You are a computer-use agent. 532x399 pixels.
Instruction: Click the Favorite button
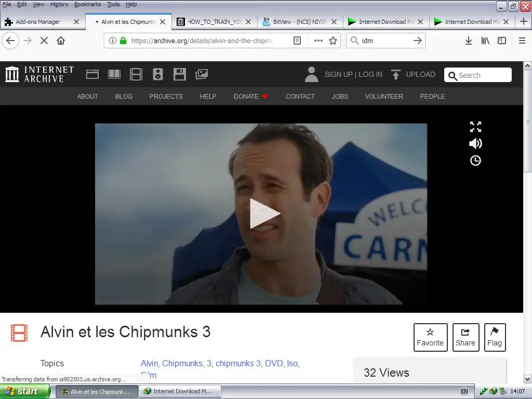430,337
